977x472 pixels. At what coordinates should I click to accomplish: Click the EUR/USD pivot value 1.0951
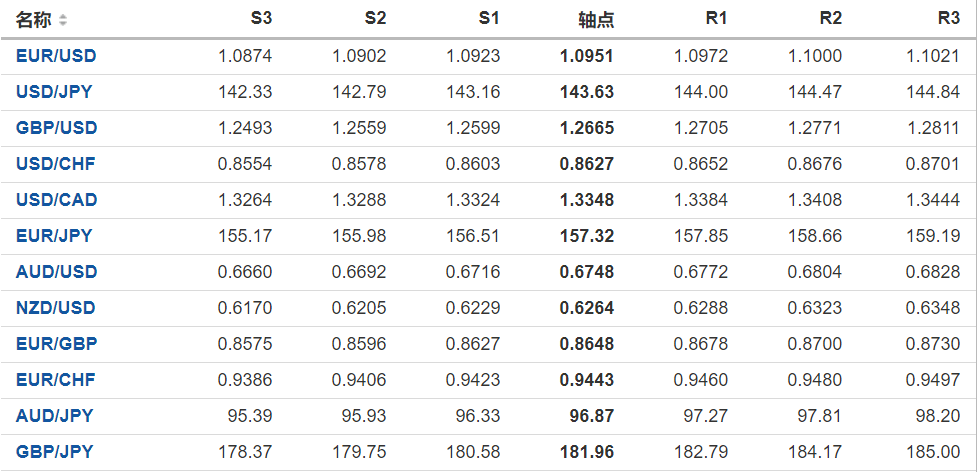(x=588, y=56)
